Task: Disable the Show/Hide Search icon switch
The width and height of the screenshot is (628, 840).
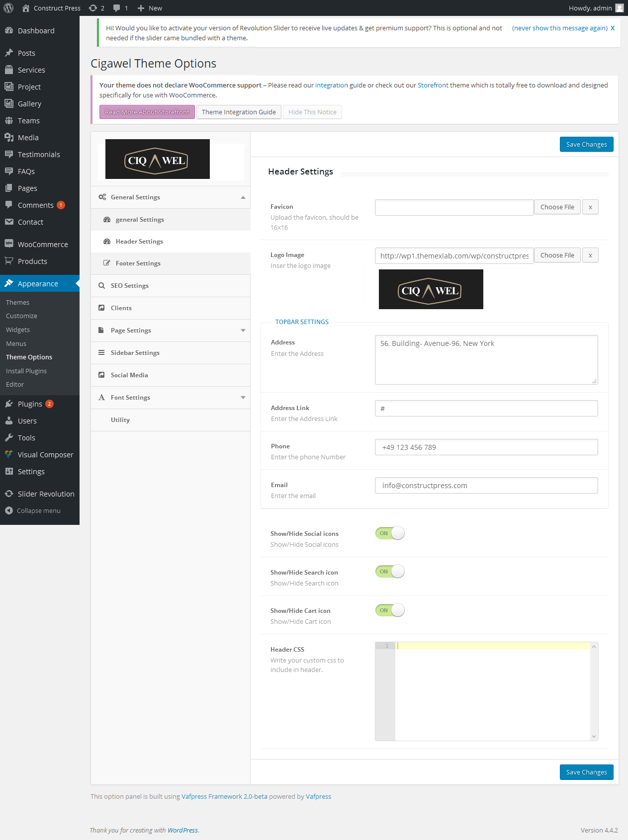Action: point(390,572)
